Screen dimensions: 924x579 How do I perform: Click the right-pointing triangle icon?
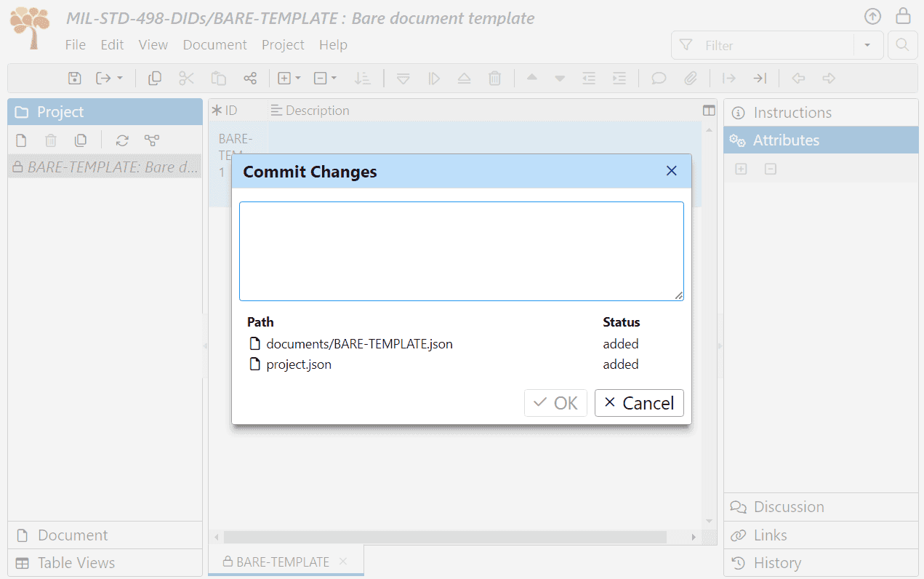(x=434, y=79)
